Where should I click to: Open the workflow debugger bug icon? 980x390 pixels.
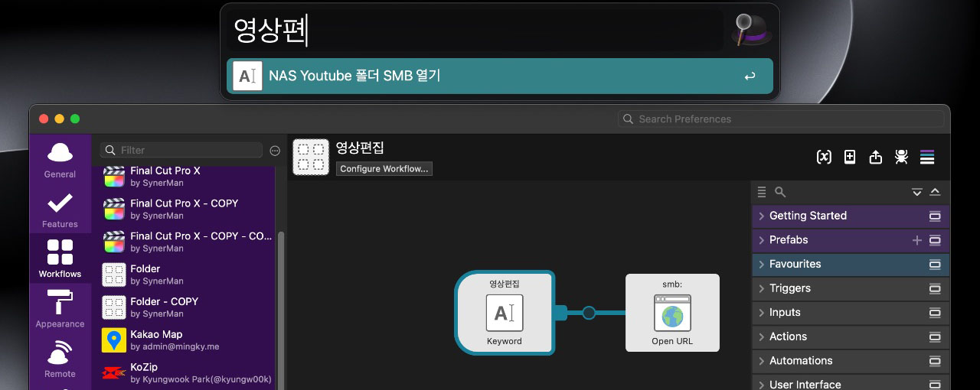pyautogui.click(x=901, y=157)
